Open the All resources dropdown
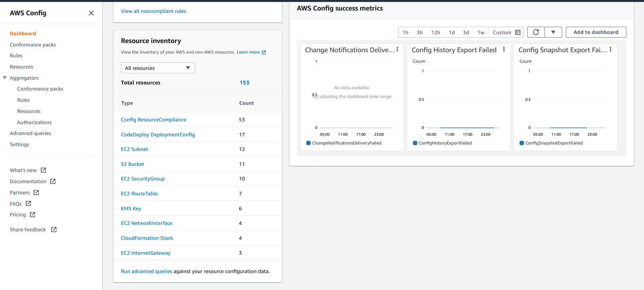The image size is (644, 290). pyautogui.click(x=158, y=68)
